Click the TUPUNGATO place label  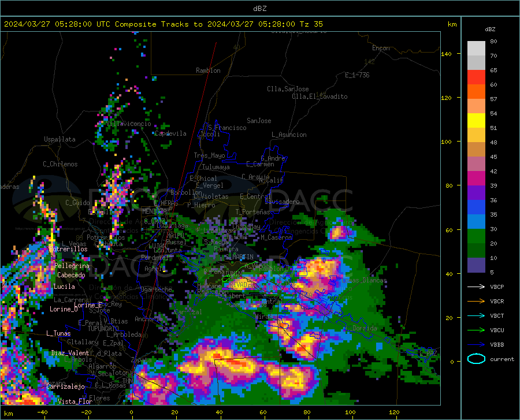coord(103,329)
